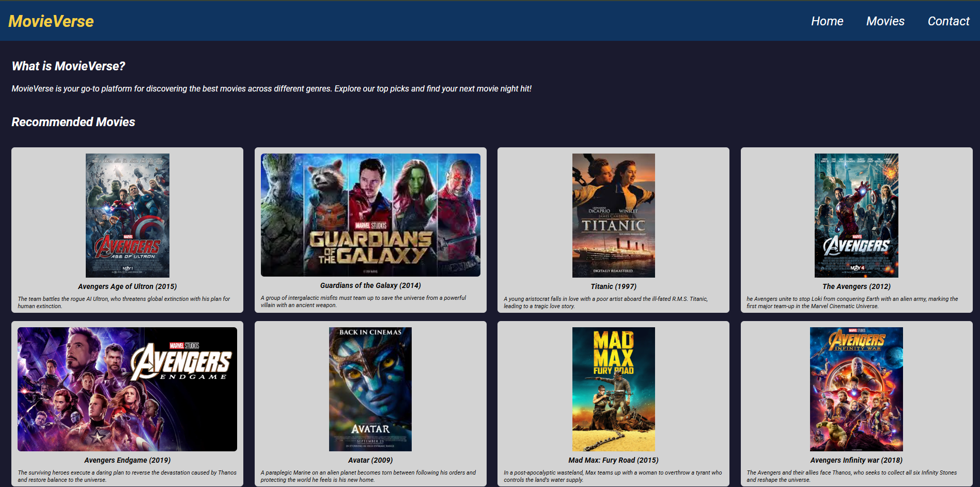Click the Mad Max: Fury Road (2015) title

point(614,460)
